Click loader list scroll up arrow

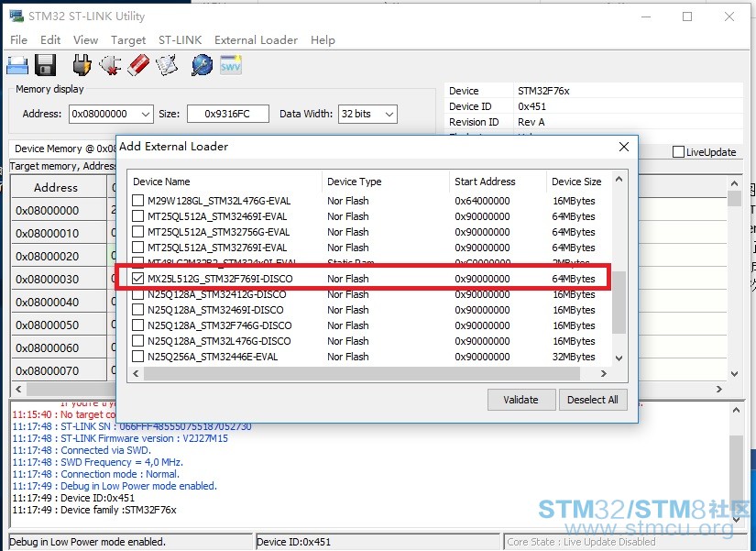click(x=619, y=180)
